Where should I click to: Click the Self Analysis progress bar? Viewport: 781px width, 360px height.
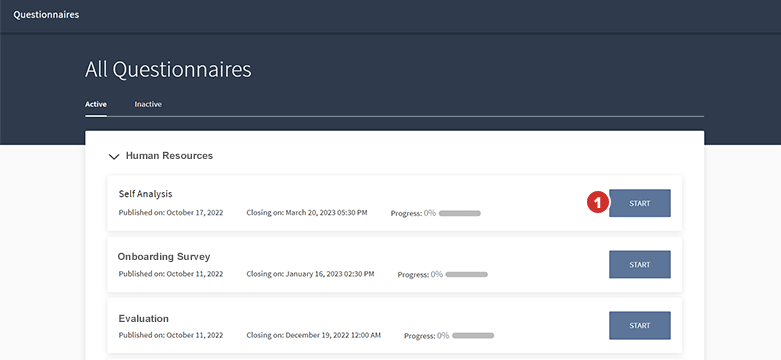[x=460, y=213]
